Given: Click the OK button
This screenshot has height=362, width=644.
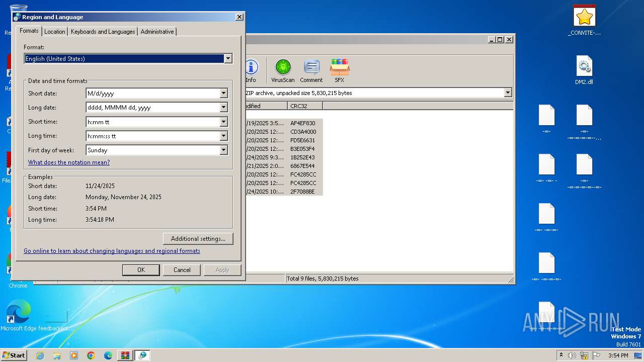Looking at the screenshot, I should click(141, 270).
